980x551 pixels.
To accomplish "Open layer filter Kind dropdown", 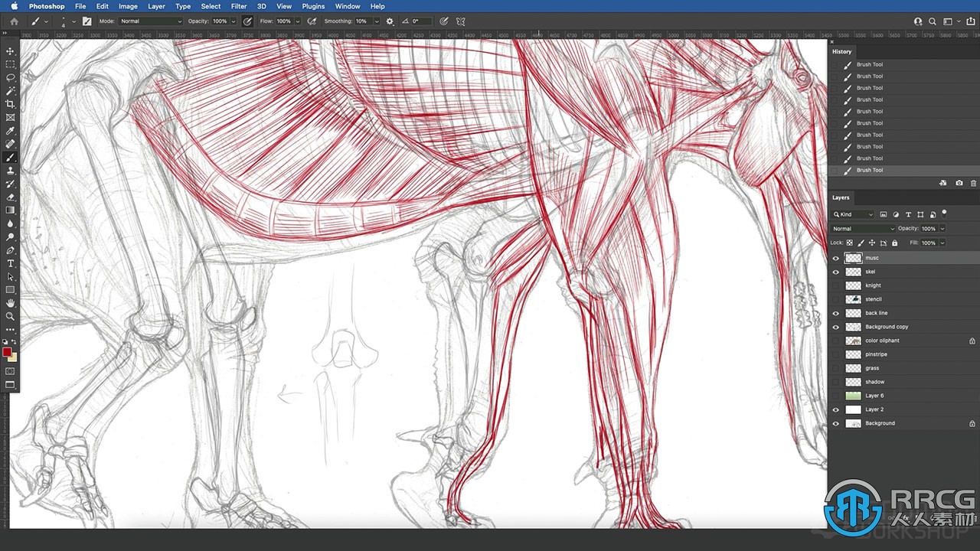I will 853,214.
